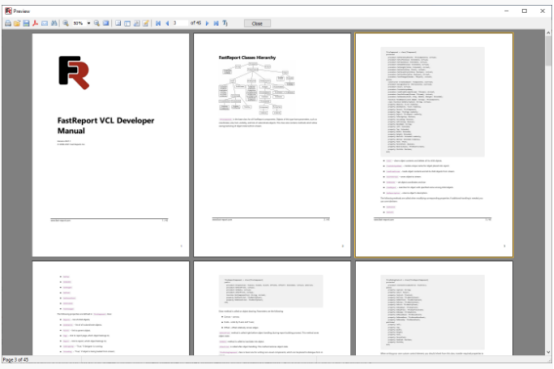Save the report using the disk icon

26,23
